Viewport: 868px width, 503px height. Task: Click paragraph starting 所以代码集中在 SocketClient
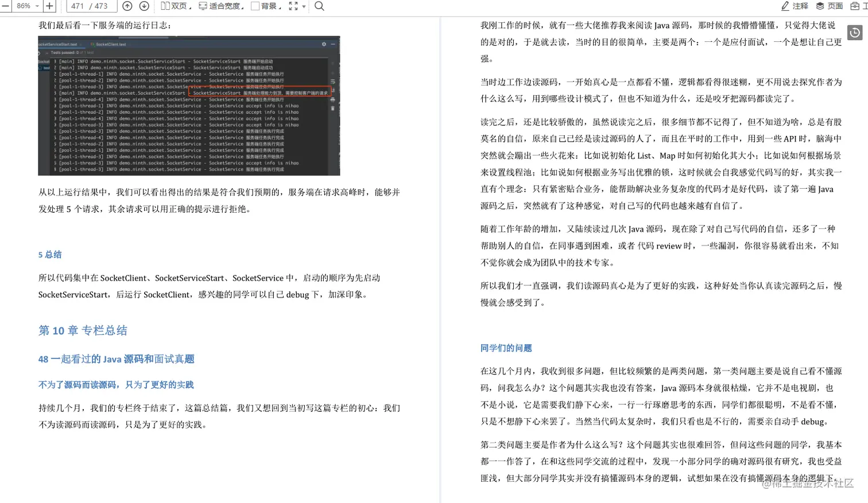[x=210, y=286]
